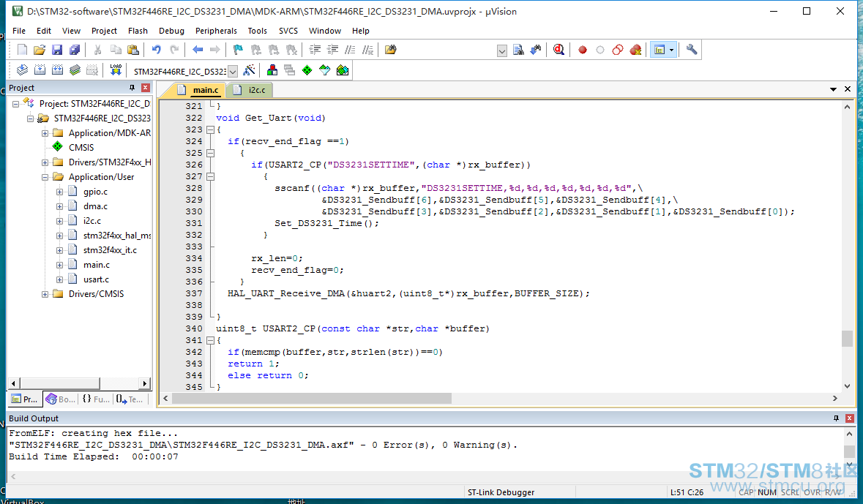Click the Save All icon
The image size is (863, 504).
tap(75, 50)
